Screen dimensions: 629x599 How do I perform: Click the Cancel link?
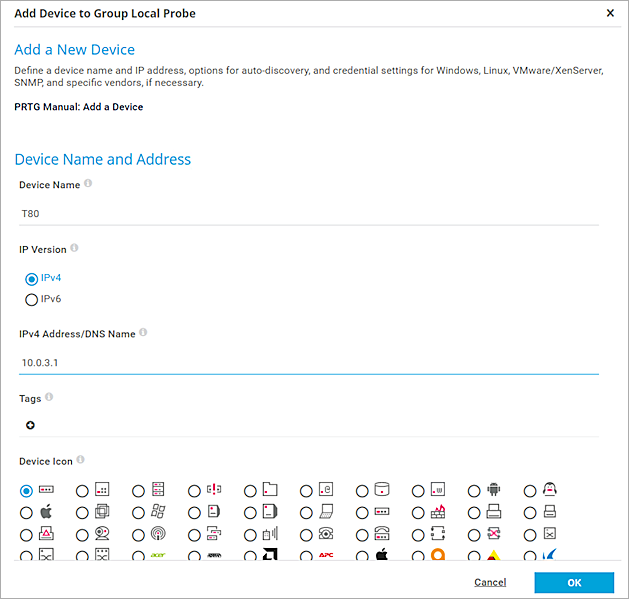[x=490, y=582]
